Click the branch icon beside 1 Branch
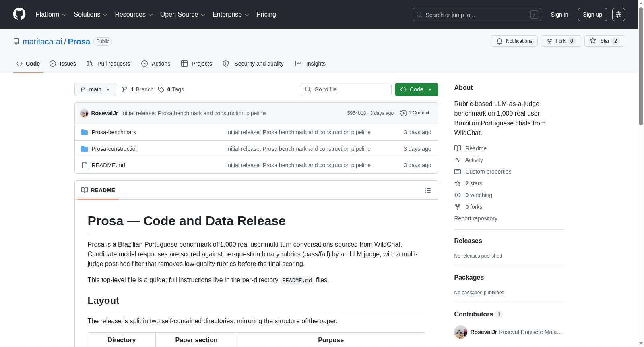644x347 pixels. pyautogui.click(x=125, y=89)
